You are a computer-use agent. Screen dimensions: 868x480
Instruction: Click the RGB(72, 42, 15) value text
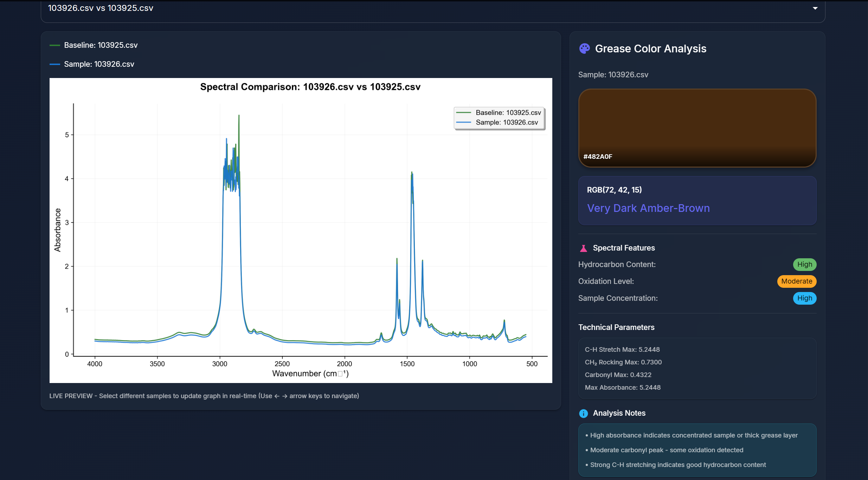click(x=614, y=190)
